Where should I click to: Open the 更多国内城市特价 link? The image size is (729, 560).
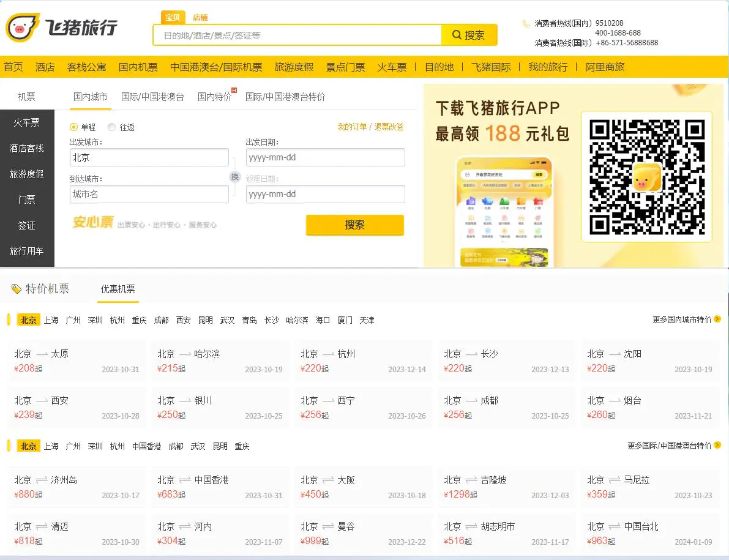(x=682, y=319)
